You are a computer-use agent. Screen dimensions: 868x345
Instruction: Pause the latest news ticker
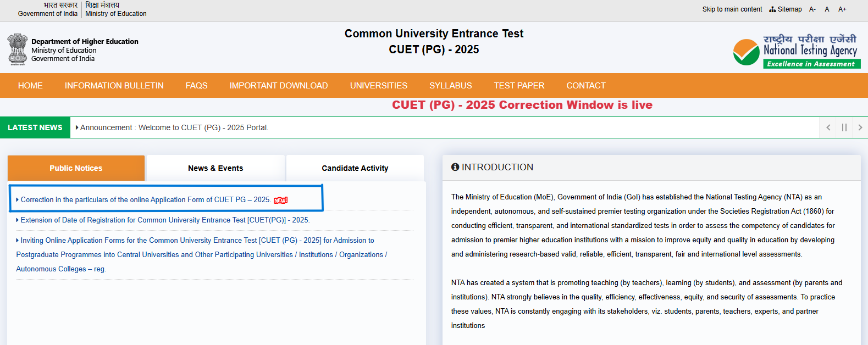(x=844, y=127)
